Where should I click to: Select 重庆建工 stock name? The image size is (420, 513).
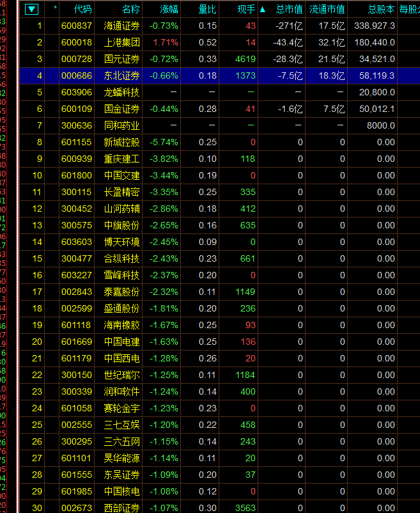coord(121,159)
